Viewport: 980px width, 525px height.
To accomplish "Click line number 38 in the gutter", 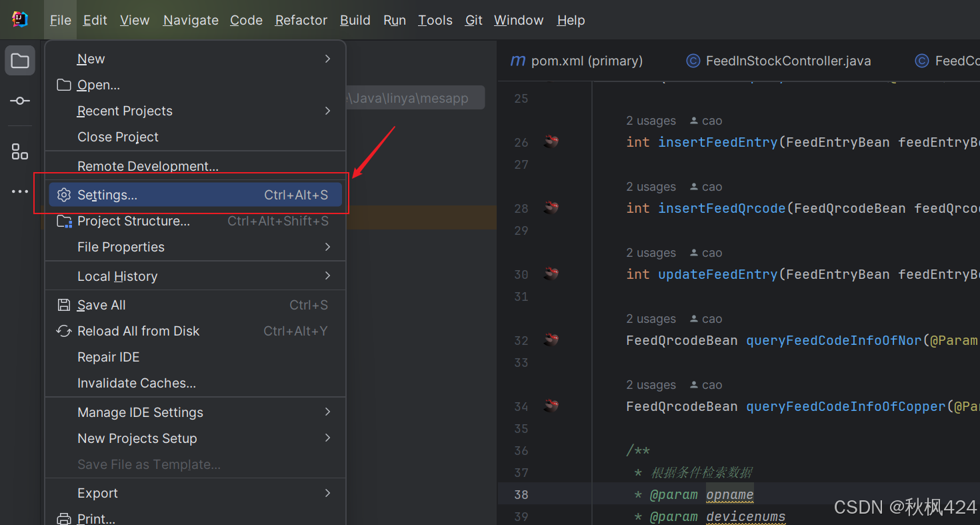I will click(x=521, y=494).
